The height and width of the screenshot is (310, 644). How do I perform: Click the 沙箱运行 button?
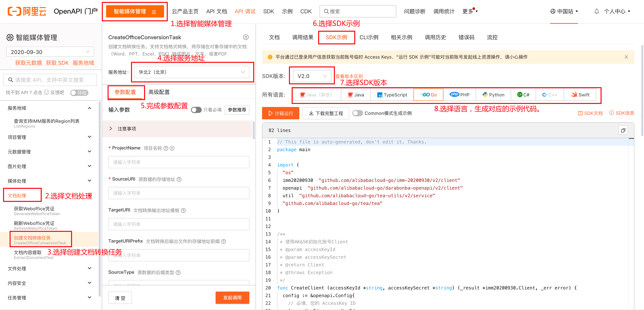281,113
